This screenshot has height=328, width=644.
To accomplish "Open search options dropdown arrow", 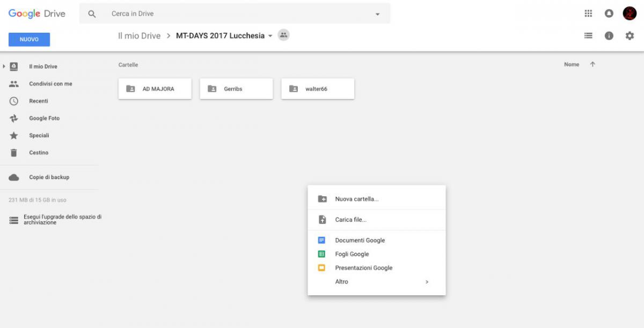I will tap(377, 14).
